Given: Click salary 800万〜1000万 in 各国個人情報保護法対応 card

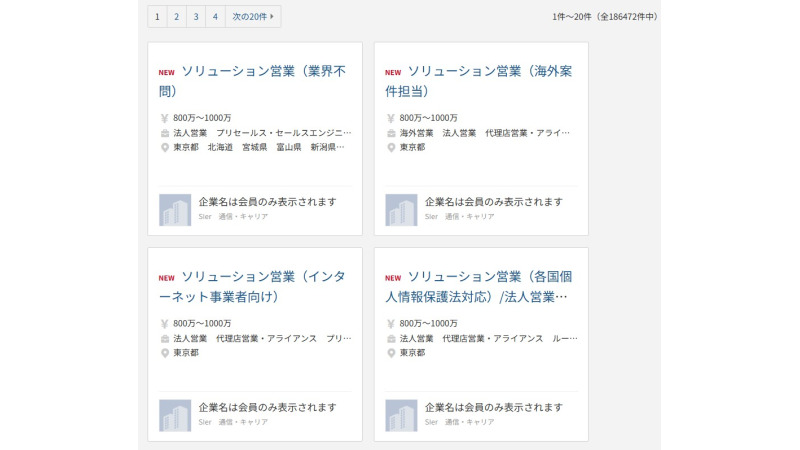Looking at the screenshot, I should pos(429,323).
